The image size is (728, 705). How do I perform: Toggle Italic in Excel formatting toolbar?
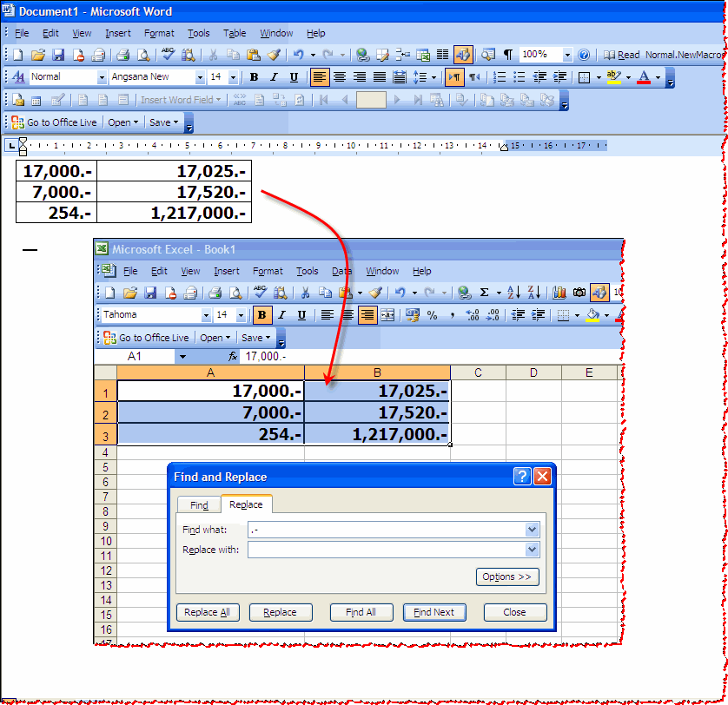pos(281,315)
